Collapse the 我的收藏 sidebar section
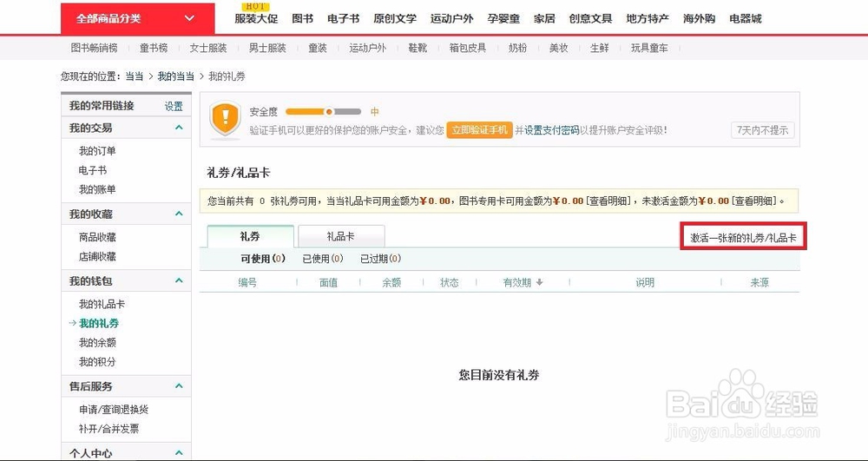Viewport: 868px width, 461px height. coord(179,214)
